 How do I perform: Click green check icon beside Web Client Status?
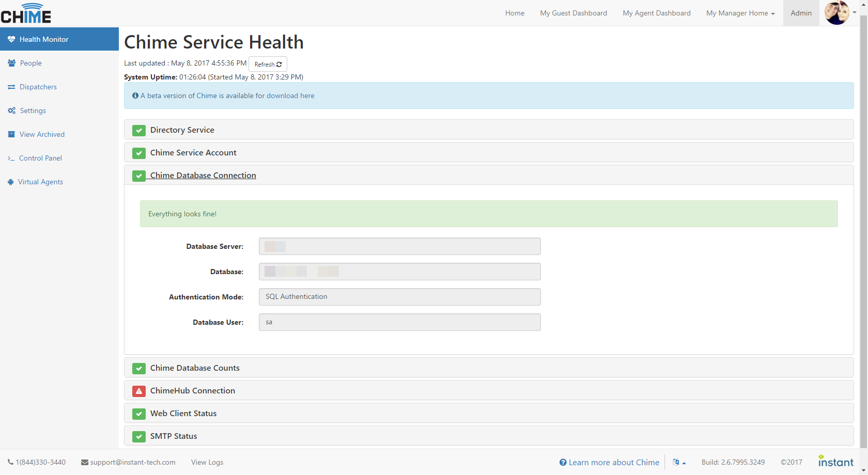point(139,414)
